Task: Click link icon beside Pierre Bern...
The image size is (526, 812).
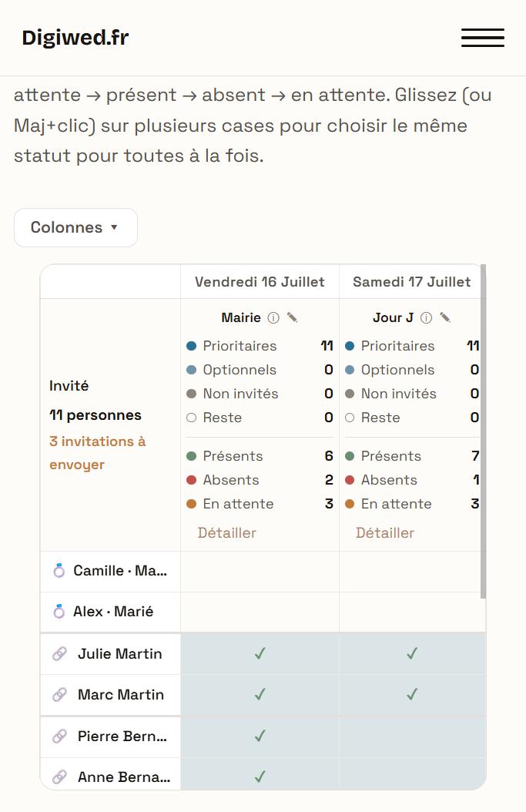Action: (59, 736)
